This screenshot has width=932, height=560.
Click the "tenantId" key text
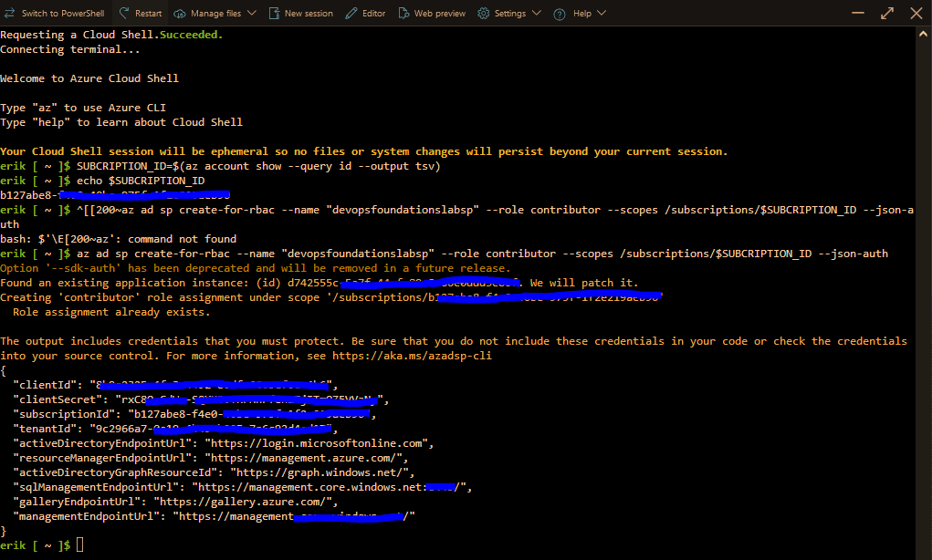tap(45, 429)
